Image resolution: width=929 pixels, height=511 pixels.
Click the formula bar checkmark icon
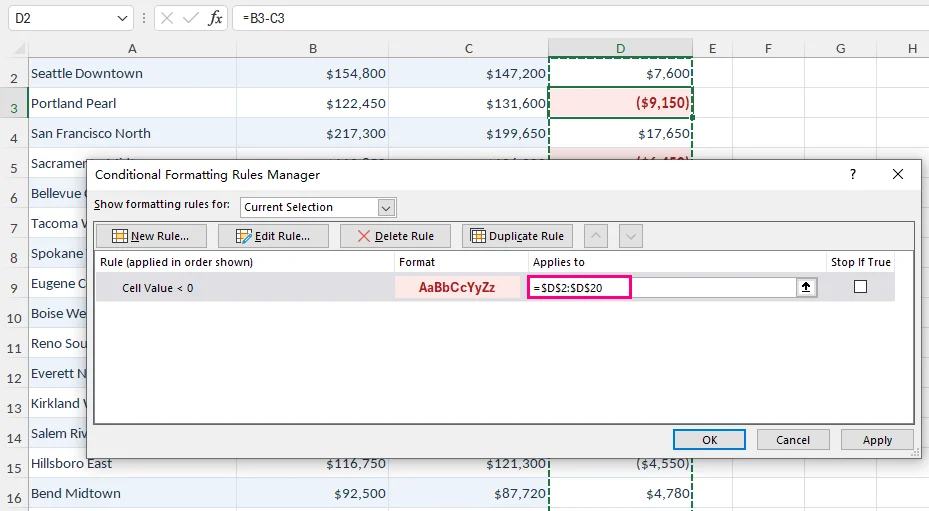pyautogui.click(x=191, y=18)
